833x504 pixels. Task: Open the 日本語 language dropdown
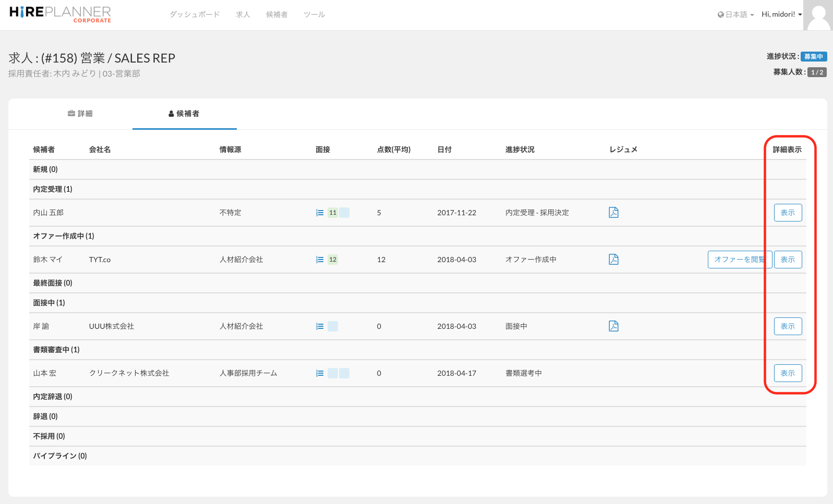point(735,15)
